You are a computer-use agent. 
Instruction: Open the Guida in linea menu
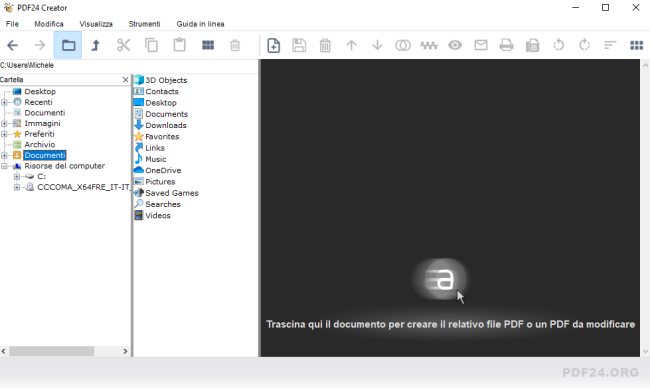(x=200, y=24)
